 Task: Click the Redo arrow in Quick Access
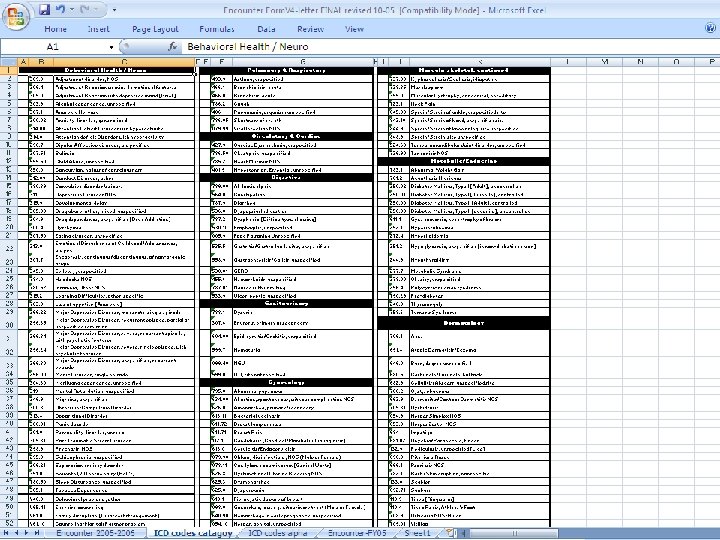85,9
